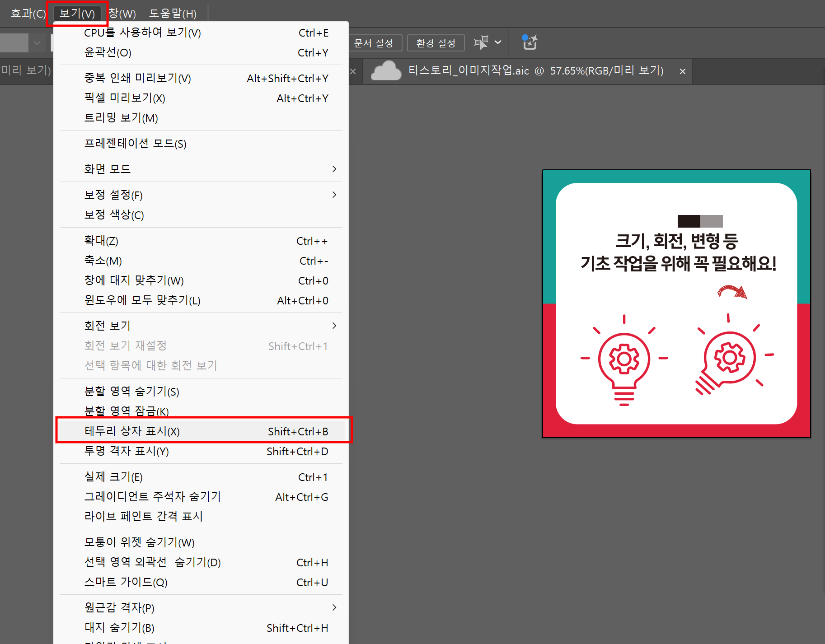Open the 환경 설정 dialog
This screenshot has height=644, width=825.
click(435, 42)
